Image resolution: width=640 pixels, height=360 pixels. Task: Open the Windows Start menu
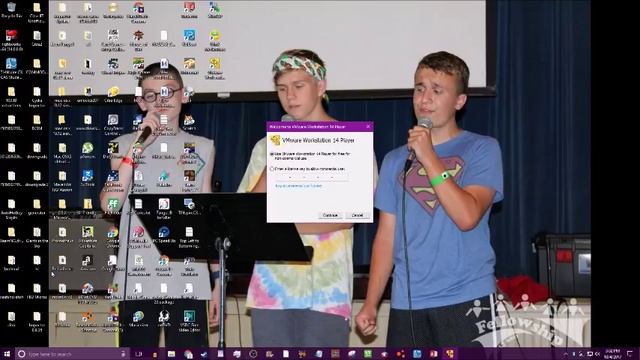click(7, 354)
